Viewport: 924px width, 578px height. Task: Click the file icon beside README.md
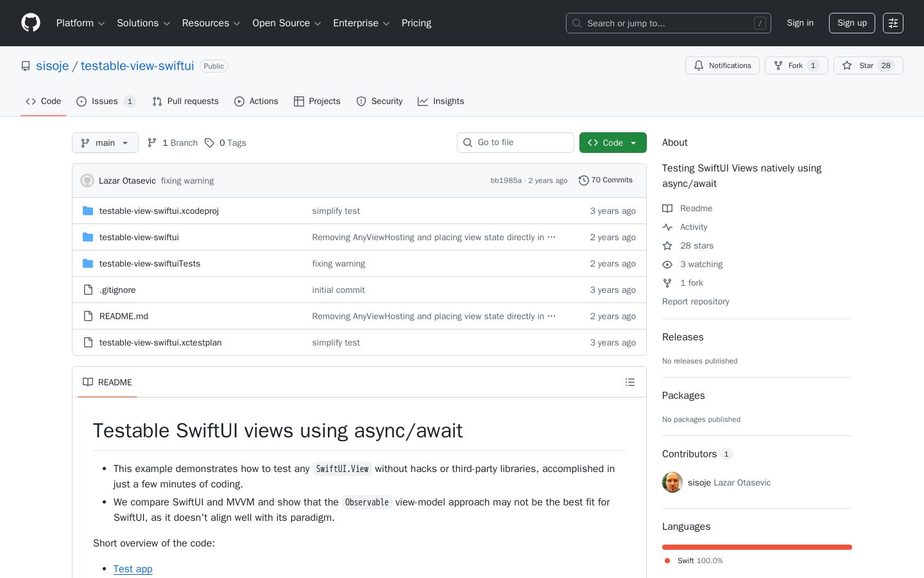[x=88, y=316]
